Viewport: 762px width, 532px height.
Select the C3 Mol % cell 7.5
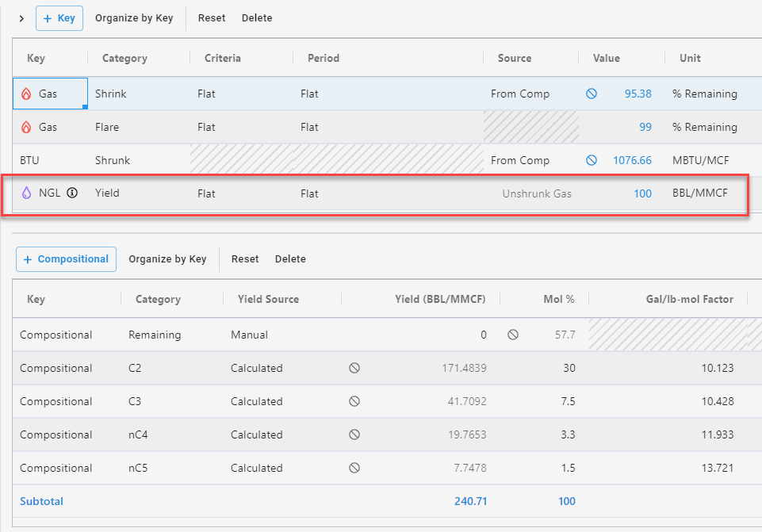point(566,401)
